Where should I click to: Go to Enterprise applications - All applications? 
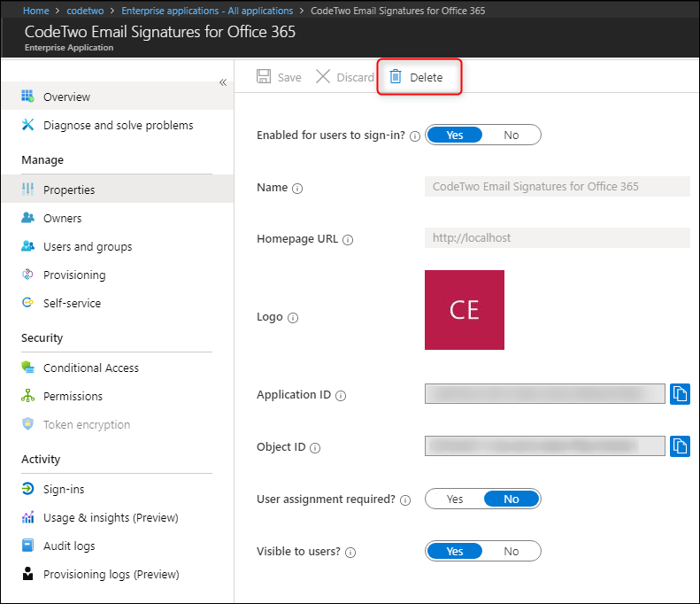pyautogui.click(x=207, y=11)
